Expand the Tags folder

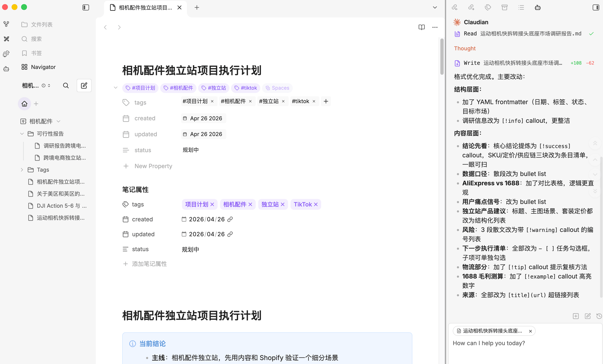22,170
